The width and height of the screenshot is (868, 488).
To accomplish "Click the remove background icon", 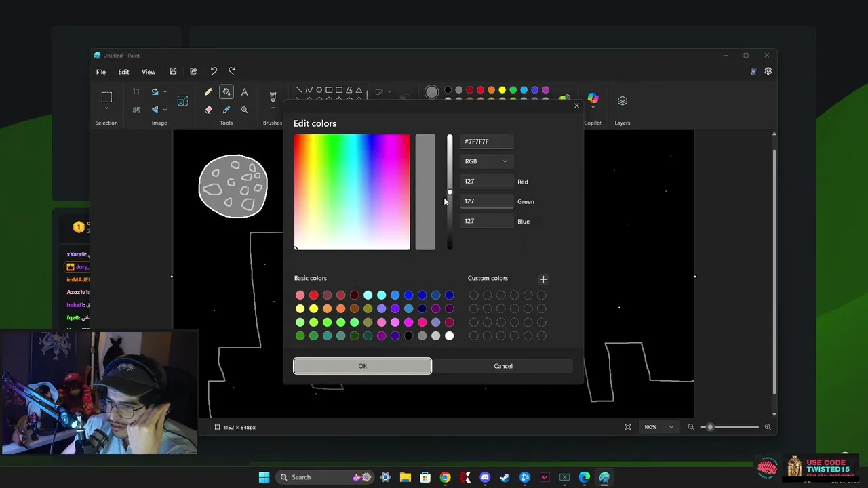I will click(136, 110).
